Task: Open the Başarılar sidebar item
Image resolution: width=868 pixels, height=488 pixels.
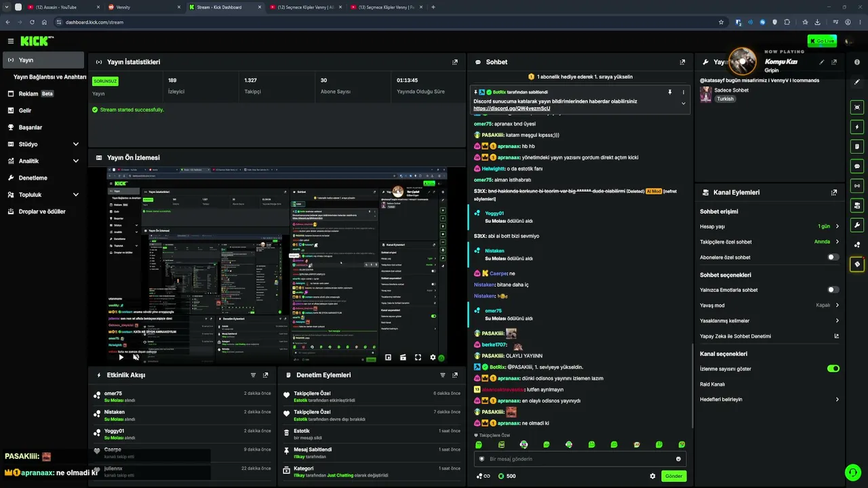Action: click(x=43, y=127)
